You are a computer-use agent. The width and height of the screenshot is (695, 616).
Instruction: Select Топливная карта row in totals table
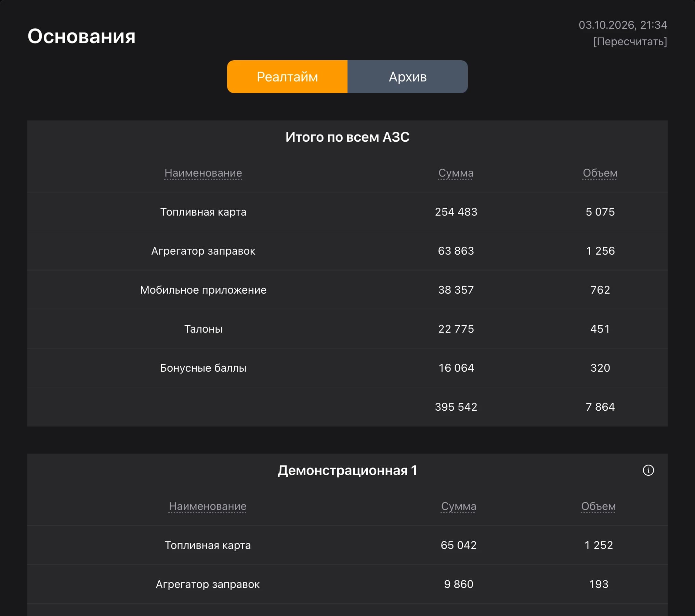click(x=347, y=212)
